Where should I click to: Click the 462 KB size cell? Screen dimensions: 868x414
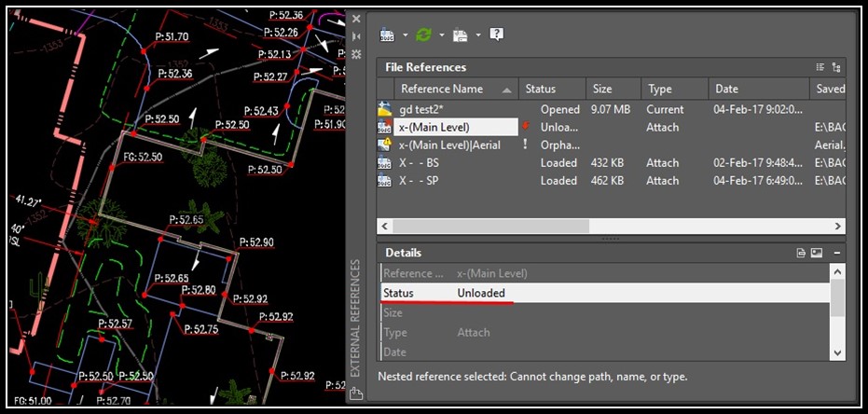[x=607, y=181]
